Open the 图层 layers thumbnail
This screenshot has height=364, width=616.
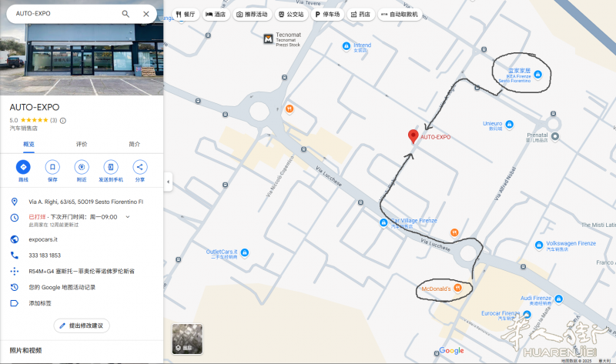click(x=187, y=339)
